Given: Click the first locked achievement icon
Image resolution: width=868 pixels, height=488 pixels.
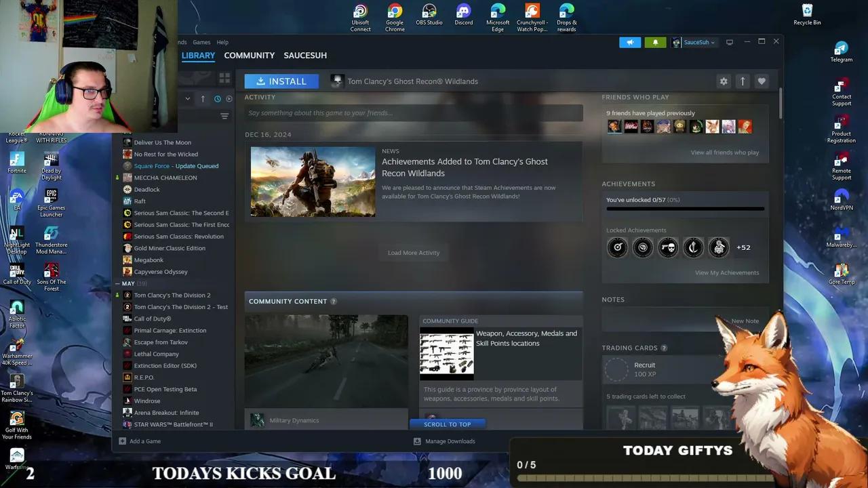Looking at the screenshot, I should click(617, 247).
